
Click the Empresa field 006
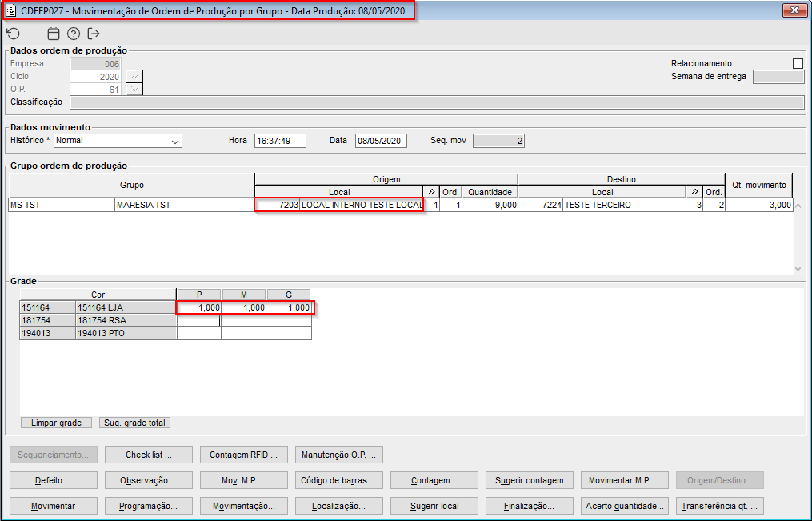pos(95,64)
